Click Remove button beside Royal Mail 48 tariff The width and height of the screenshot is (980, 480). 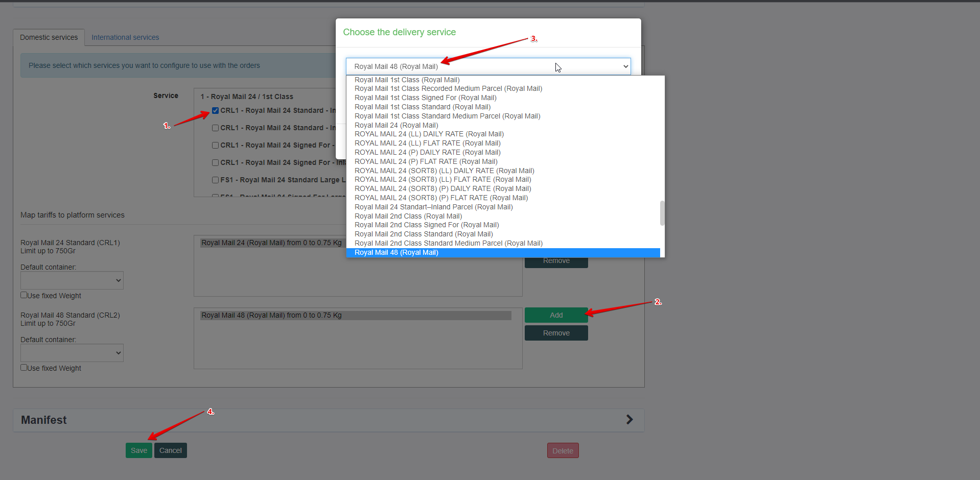[x=556, y=333]
